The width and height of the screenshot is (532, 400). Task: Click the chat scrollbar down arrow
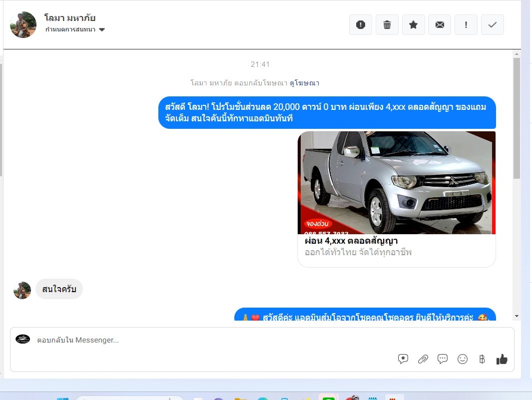(517, 316)
